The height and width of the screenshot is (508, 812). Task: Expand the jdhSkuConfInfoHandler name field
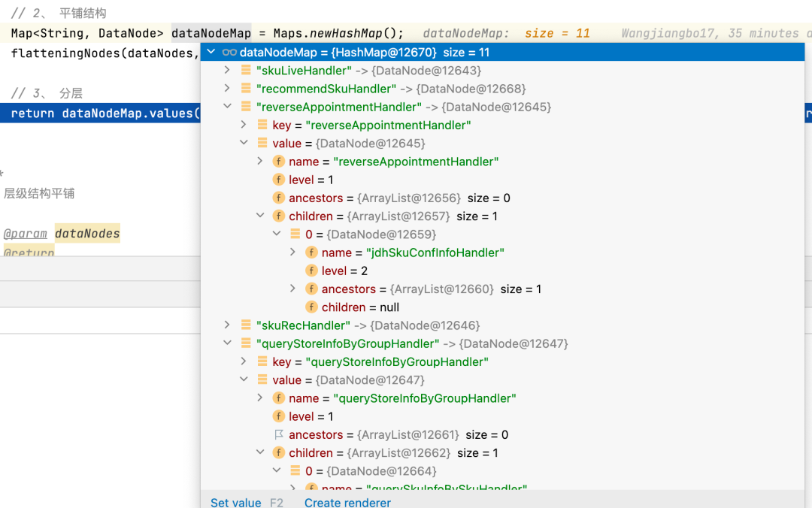tap(293, 252)
